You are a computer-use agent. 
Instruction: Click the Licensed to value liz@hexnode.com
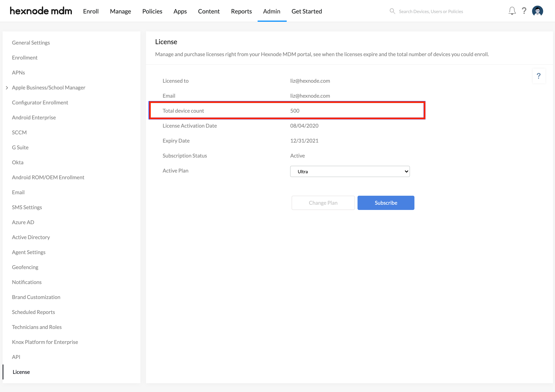[x=310, y=81]
